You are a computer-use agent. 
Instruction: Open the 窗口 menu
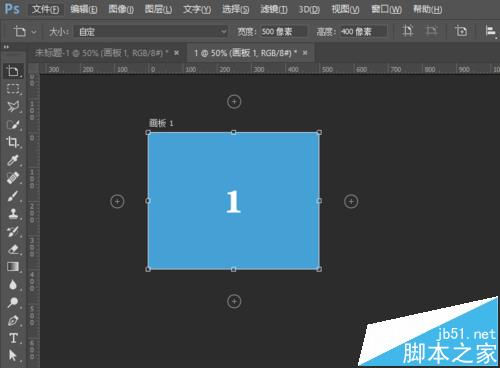tap(386, 9)
